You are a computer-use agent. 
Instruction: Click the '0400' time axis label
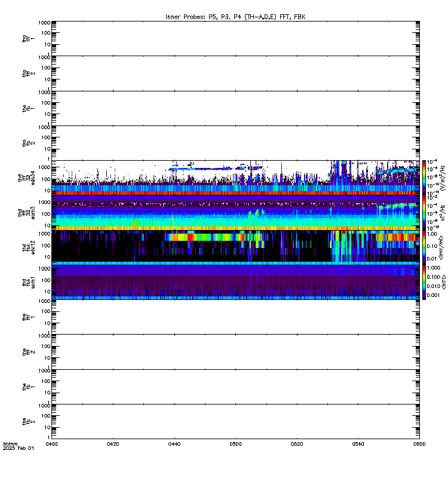[x=52, y=444]
